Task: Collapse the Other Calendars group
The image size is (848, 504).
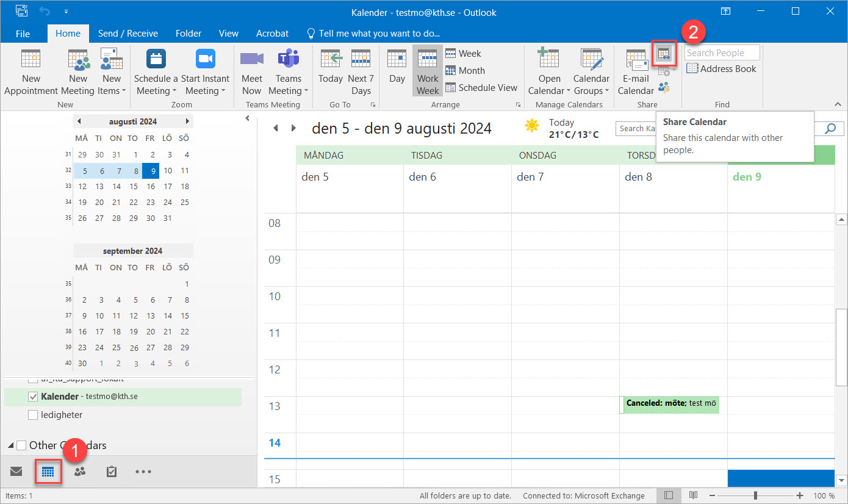Action: click(11, 445)
